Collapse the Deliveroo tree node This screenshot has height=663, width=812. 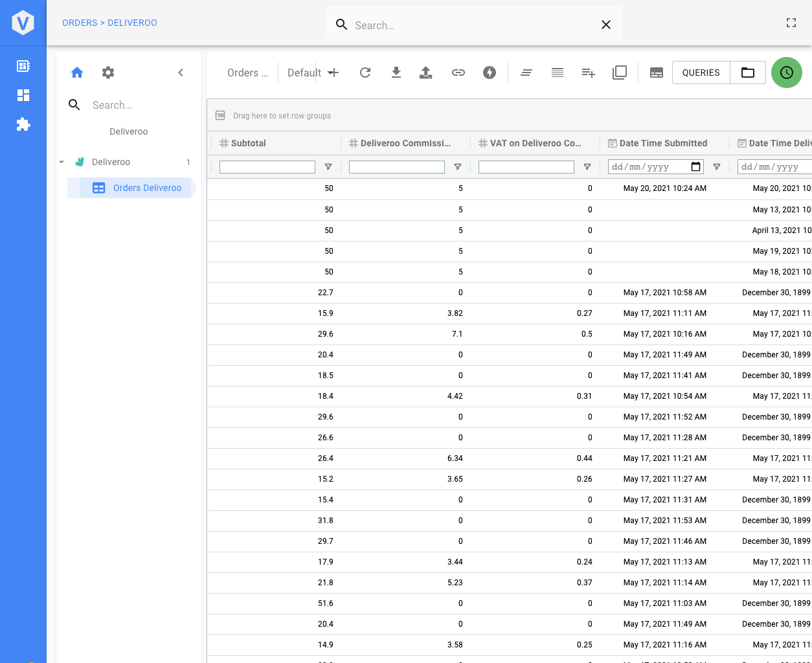(62, 162)
